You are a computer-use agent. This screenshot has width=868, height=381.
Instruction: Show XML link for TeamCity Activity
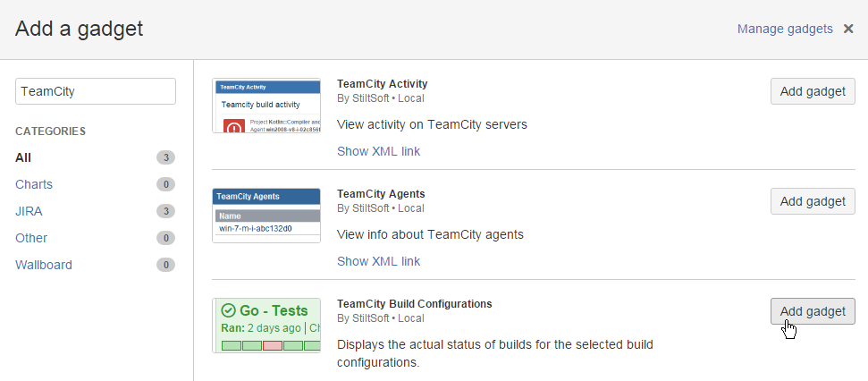(x=378, y=151)
